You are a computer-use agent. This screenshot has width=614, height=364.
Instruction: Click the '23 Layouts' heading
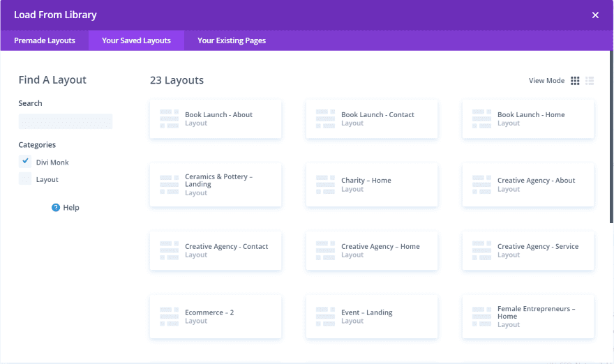coord(177,80)
